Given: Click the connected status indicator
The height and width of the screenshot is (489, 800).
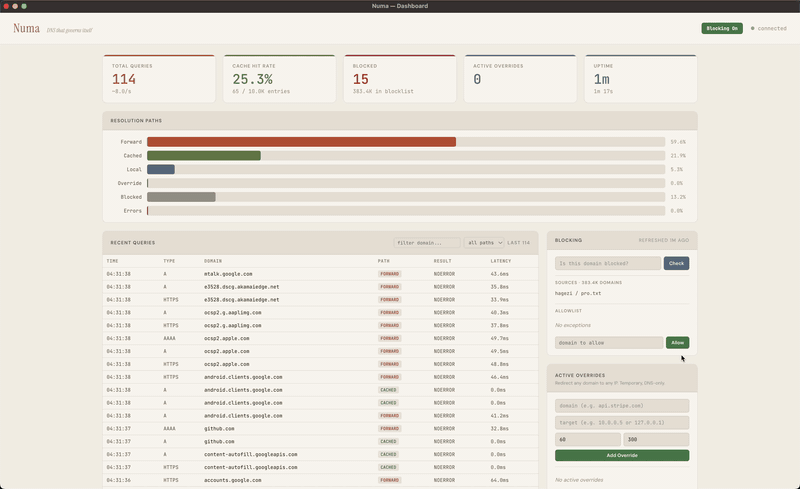Looking at the screenshot, I should (768, 29).
